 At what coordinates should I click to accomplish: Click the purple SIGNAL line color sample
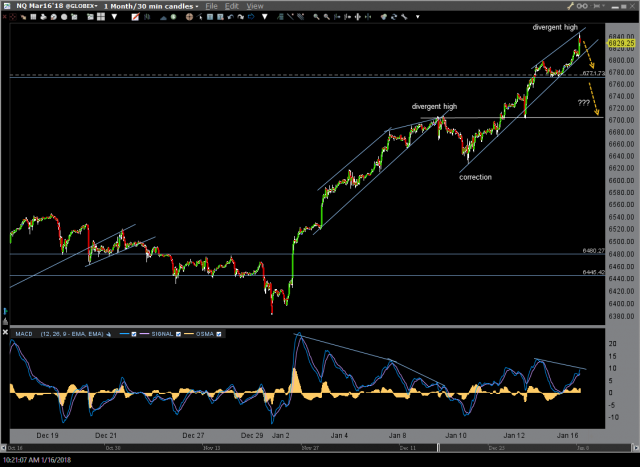coord(144,334)
